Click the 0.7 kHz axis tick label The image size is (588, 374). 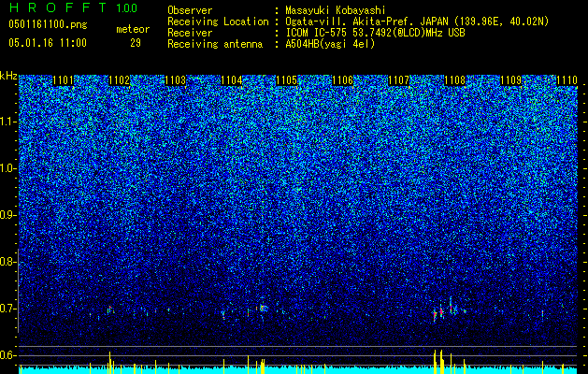point(7,309)
